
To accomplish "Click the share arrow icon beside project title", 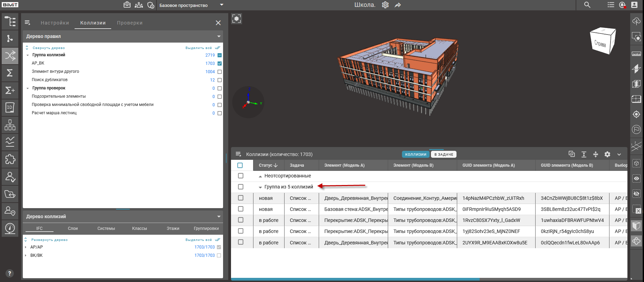I will tap(398, 5).
